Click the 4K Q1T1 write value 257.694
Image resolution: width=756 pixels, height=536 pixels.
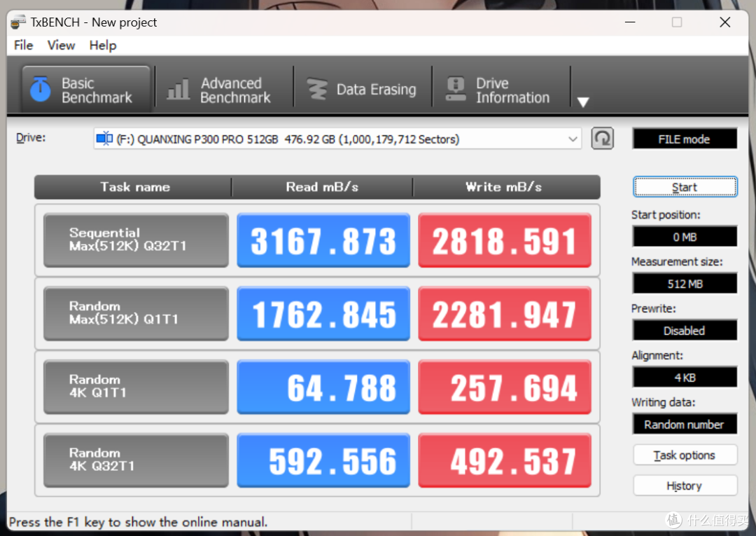(505, 387)
